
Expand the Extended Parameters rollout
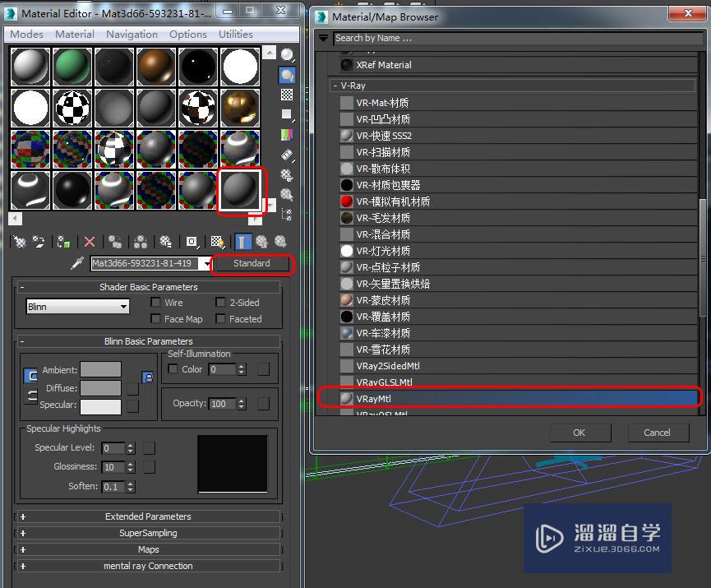pos(148,516)
